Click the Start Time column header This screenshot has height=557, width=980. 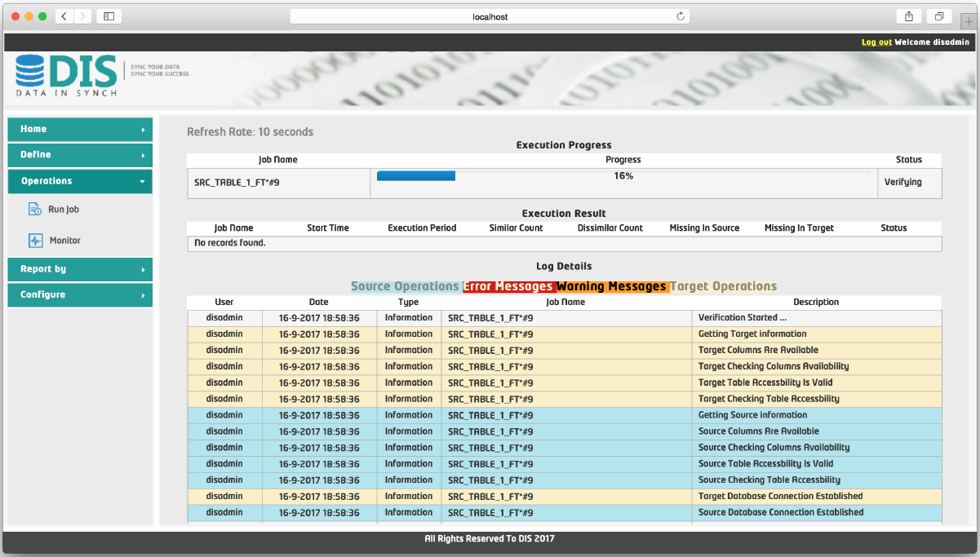[x=328, y=228]
